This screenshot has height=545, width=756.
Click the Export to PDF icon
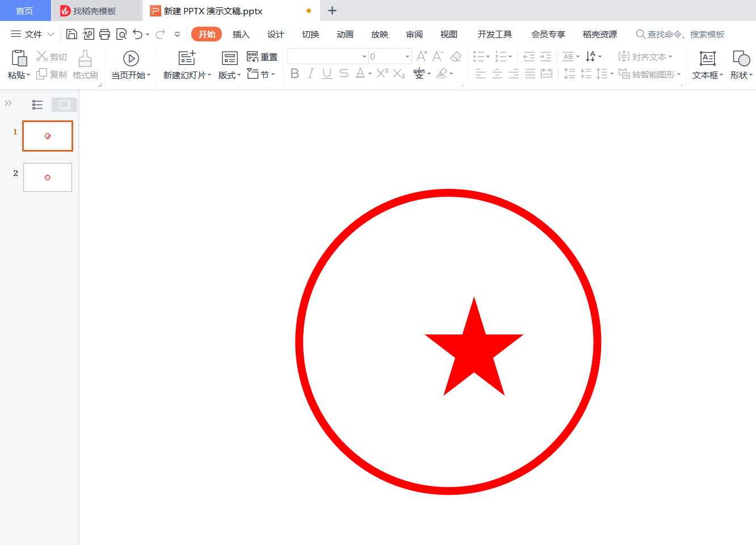click(88, 34)
